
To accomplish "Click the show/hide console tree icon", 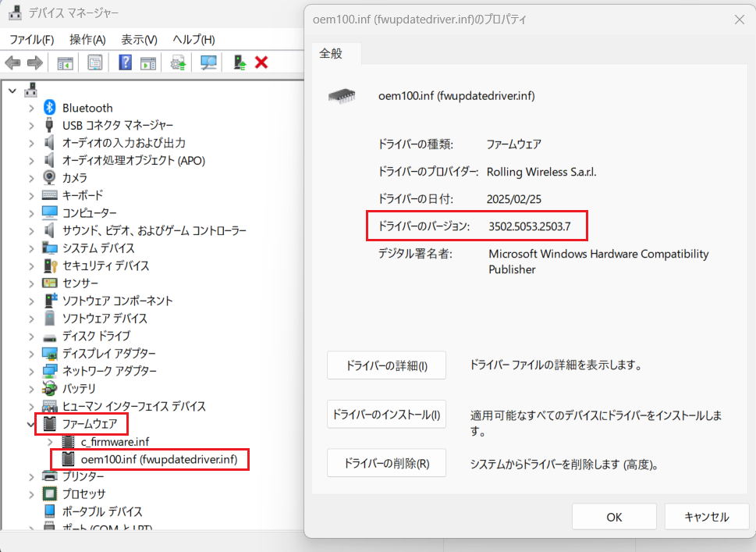I will point(66,63).
